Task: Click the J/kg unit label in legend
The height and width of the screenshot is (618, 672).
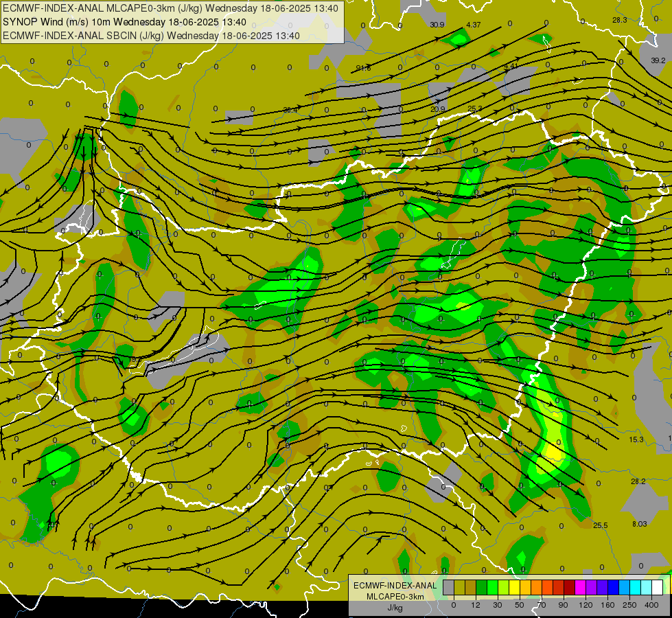Action: pos(395,608)
